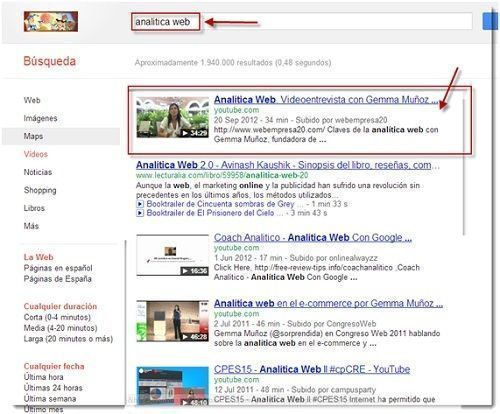Select the Noticias search category
The width and height of the screenshot is (500, 414).
pos(38,172)
